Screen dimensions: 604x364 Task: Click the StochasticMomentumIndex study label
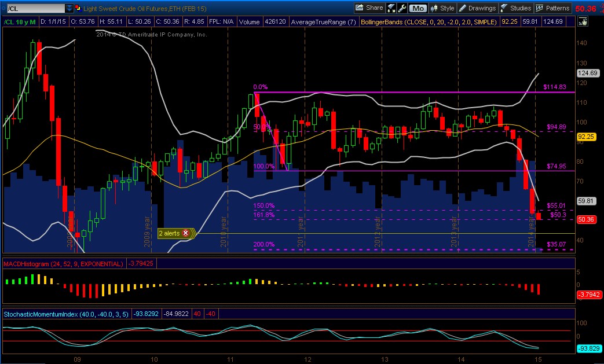tap(66, 314)
